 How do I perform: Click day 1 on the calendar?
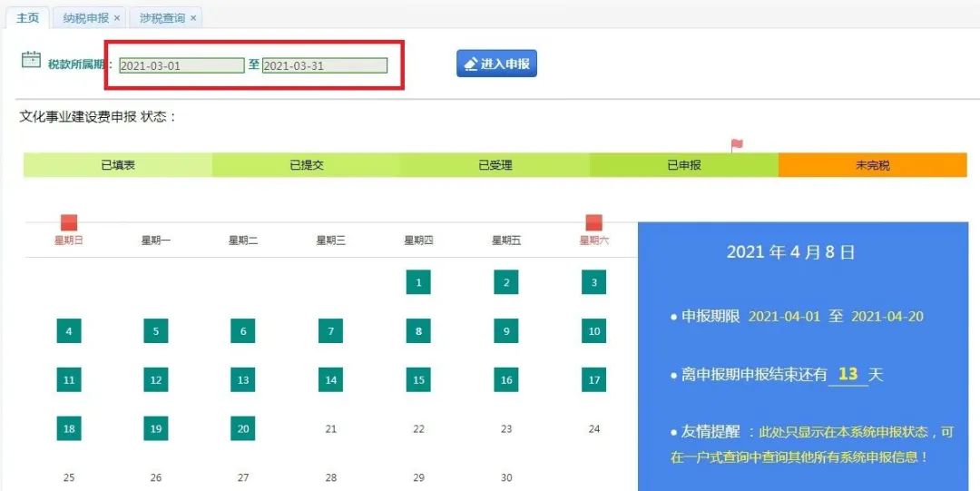pos(418,282)
